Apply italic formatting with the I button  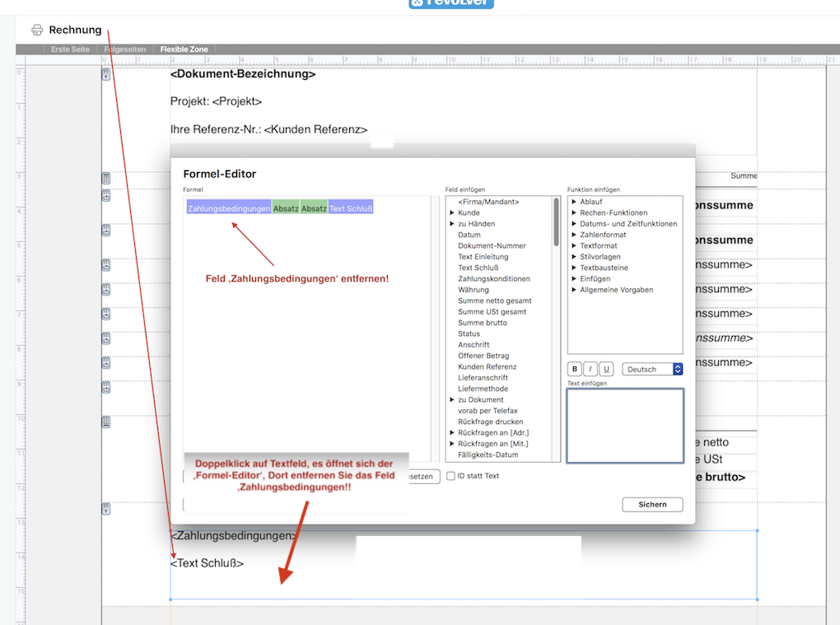pos(590,369)
